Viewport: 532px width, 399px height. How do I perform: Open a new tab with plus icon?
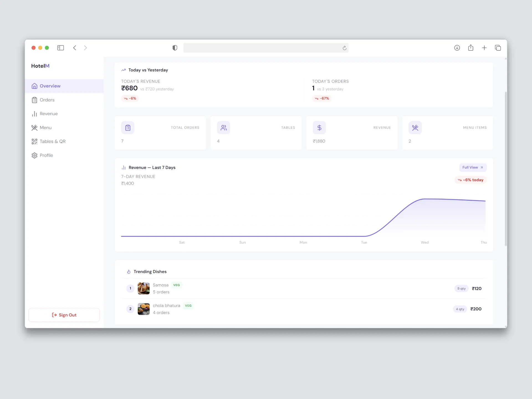click(x=484, y=48)
